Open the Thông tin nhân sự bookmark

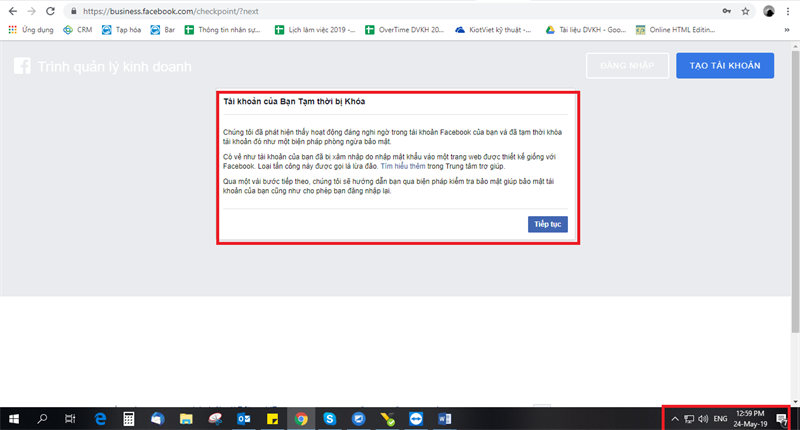222,30
